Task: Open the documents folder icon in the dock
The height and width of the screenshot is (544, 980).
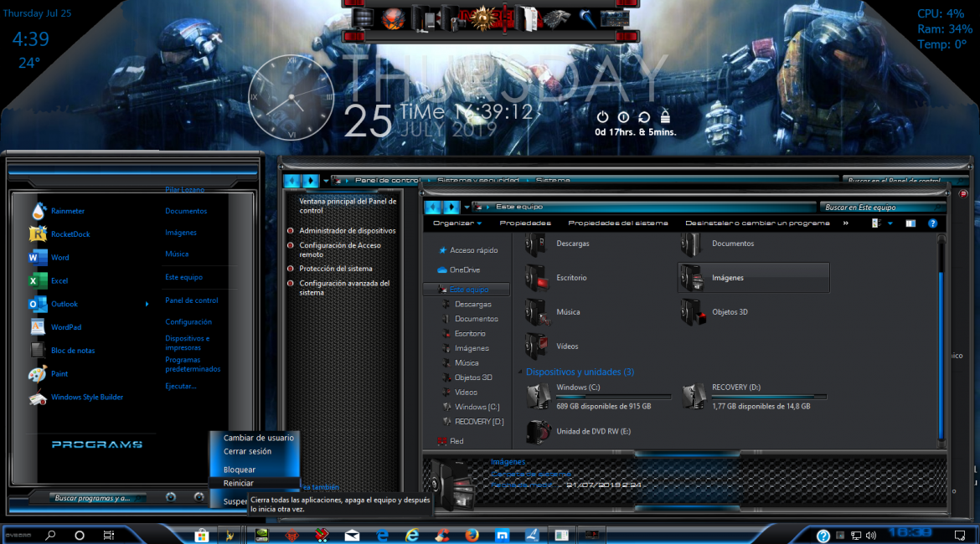Action: [x=526, y=18]
